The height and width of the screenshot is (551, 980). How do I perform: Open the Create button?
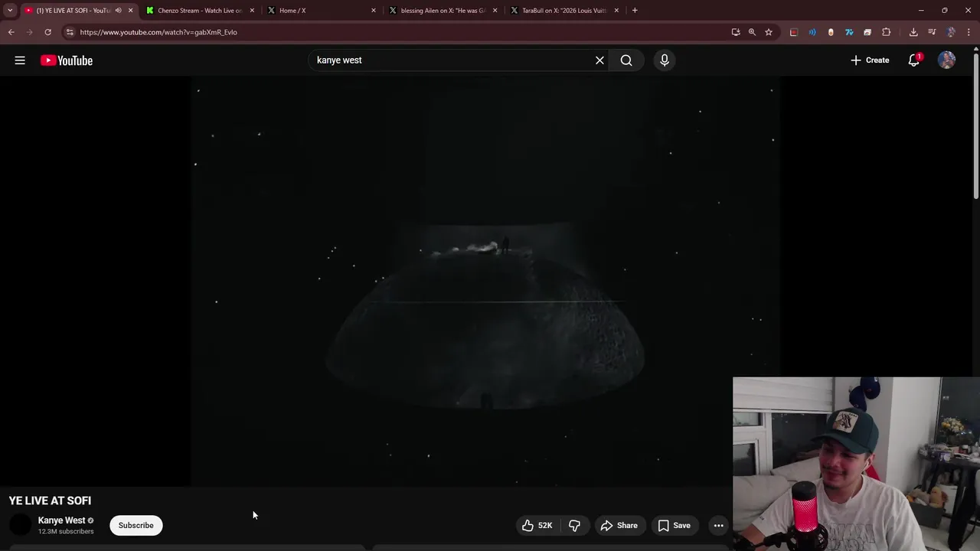tap(870, 60)
